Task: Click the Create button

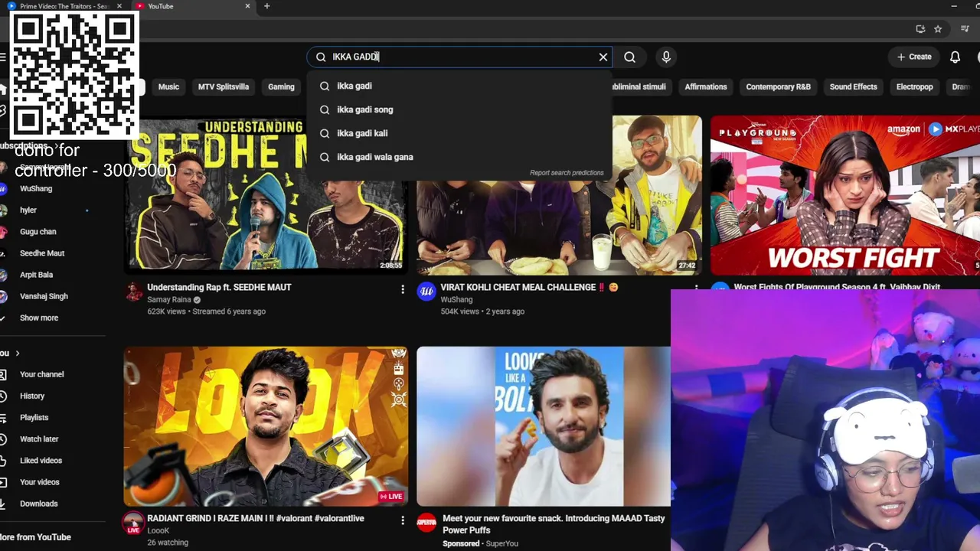Action: point(914,57)
